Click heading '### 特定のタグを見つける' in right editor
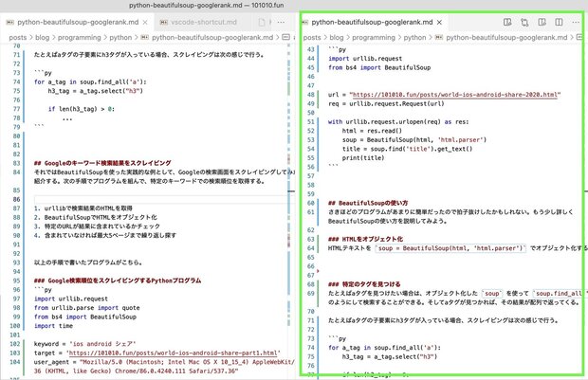 click(364, 284)
